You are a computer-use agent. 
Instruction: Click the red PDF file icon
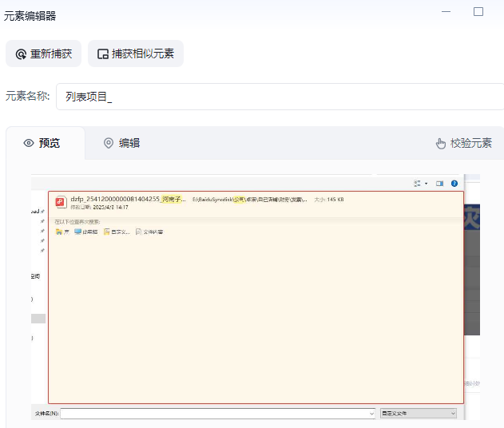pyautogui.click(x=59, y=202)
